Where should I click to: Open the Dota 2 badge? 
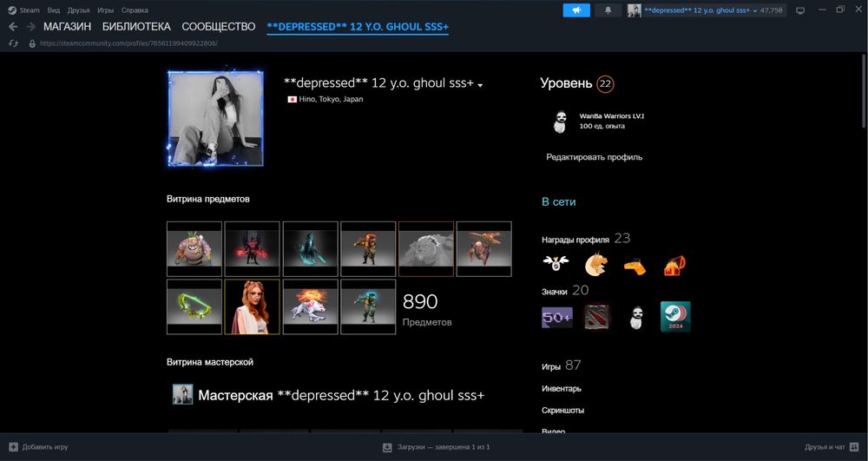coord(597,317)
